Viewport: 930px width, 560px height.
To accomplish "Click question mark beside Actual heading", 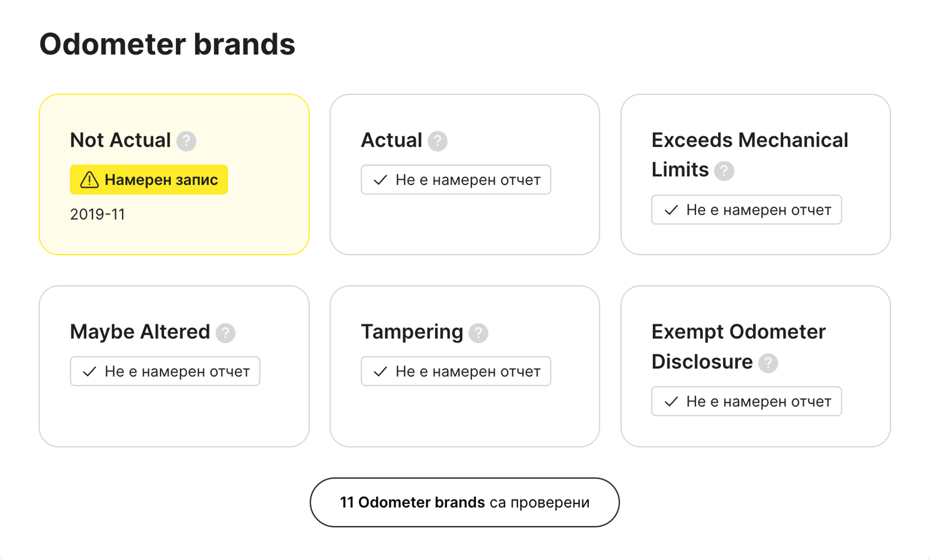I will 437,141.
